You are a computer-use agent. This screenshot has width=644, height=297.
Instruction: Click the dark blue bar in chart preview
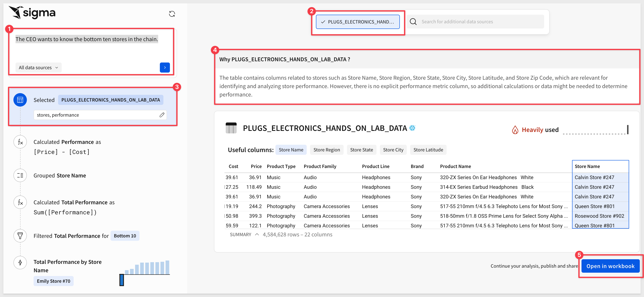pyautogui.click(x=121, y=280)
